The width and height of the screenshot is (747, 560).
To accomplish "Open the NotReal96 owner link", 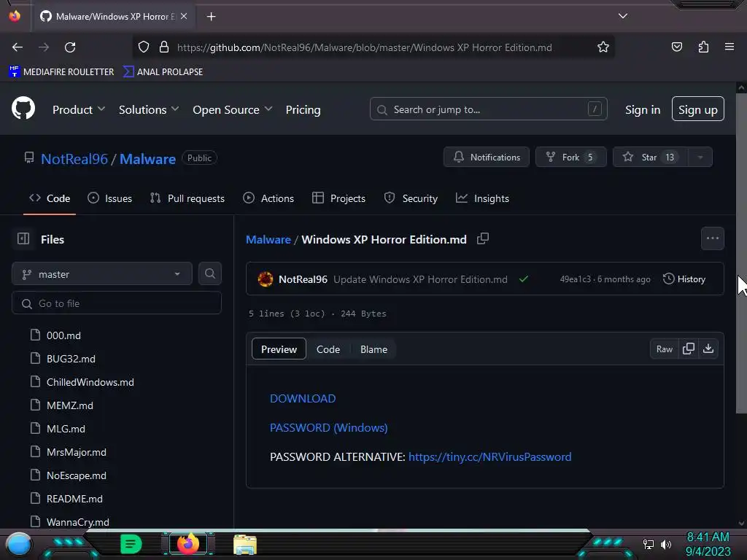I will (74, 158).
